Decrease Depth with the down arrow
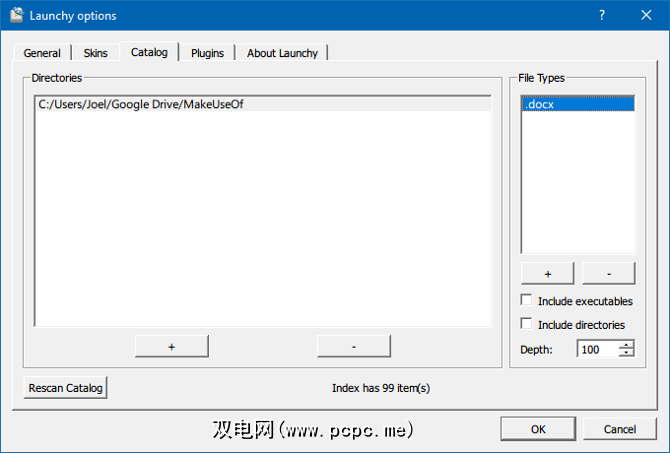 point(626,353)
